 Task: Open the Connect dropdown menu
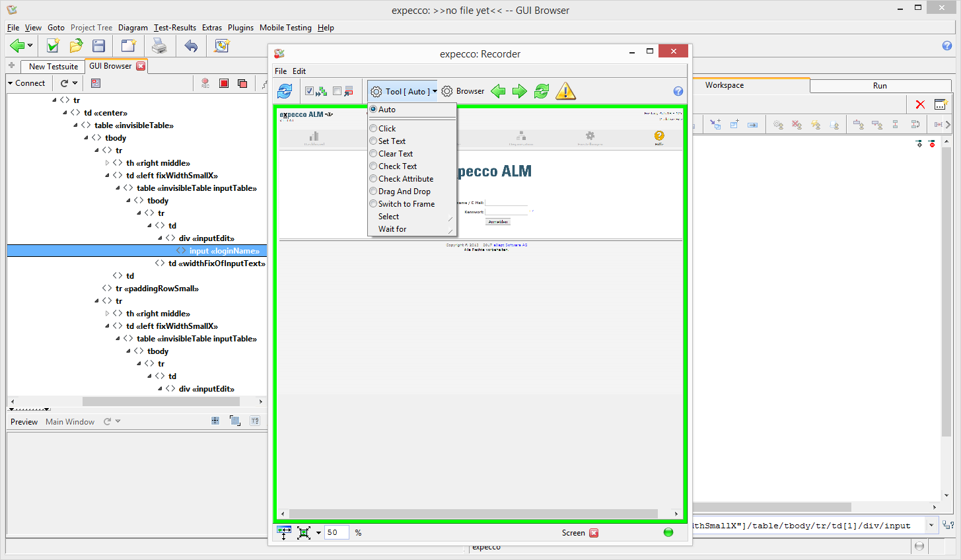[x=26, y=83]
